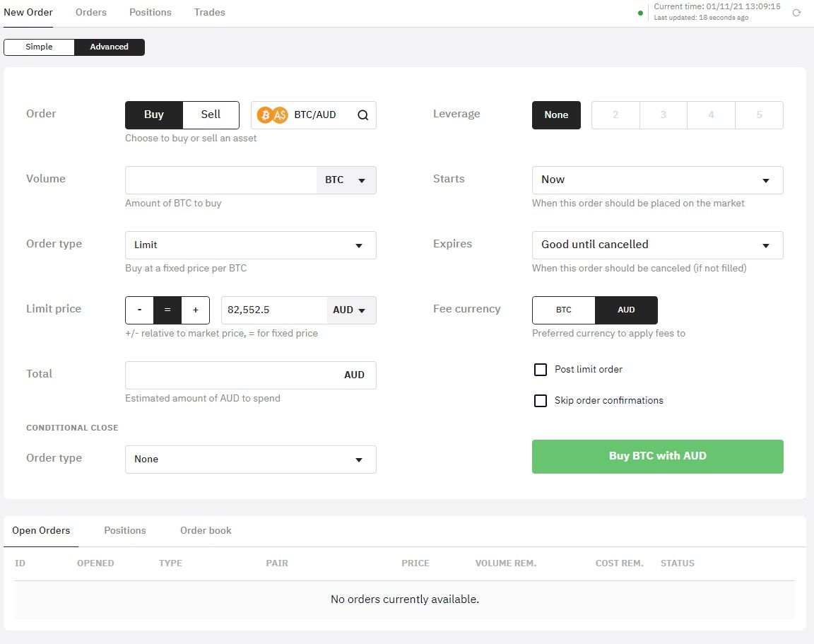Screen dimensions: 814x644
Task: Switch to the Trades tab
Action: coord(210,13)
